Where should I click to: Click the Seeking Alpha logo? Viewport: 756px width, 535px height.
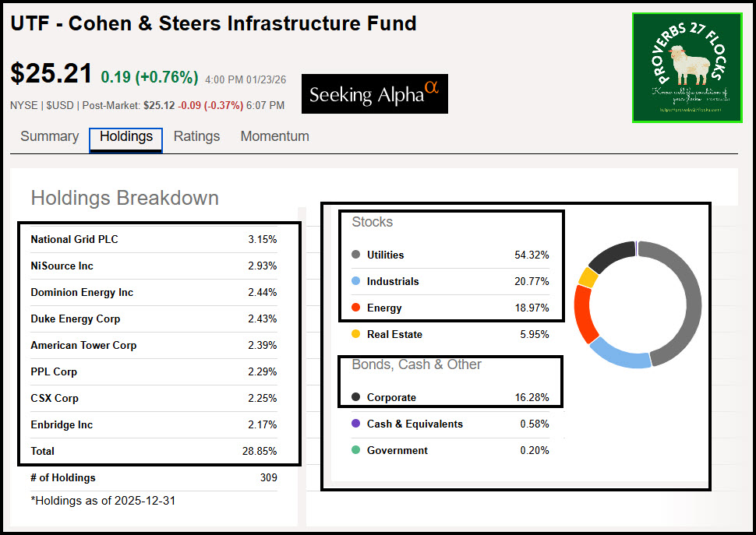[x=374, y=94]
